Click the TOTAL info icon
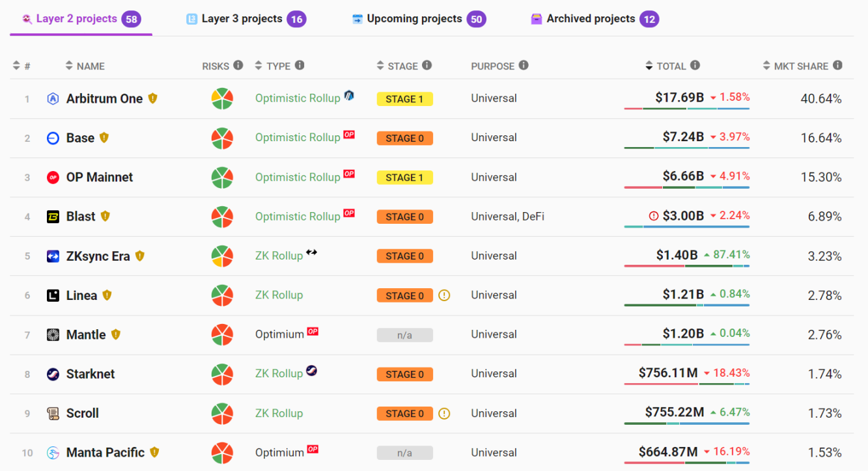The height and width of the screenshot is (471, 868). [x=695, y=65]
